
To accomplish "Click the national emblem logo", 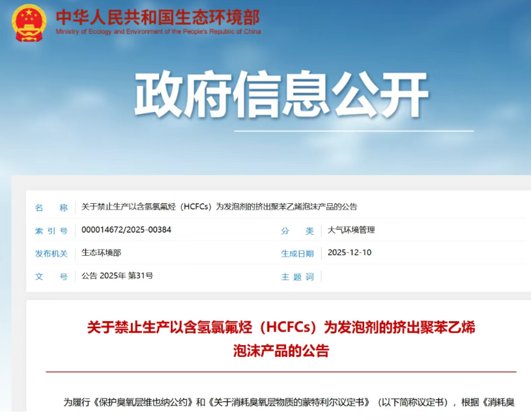I will pos(29,22).
